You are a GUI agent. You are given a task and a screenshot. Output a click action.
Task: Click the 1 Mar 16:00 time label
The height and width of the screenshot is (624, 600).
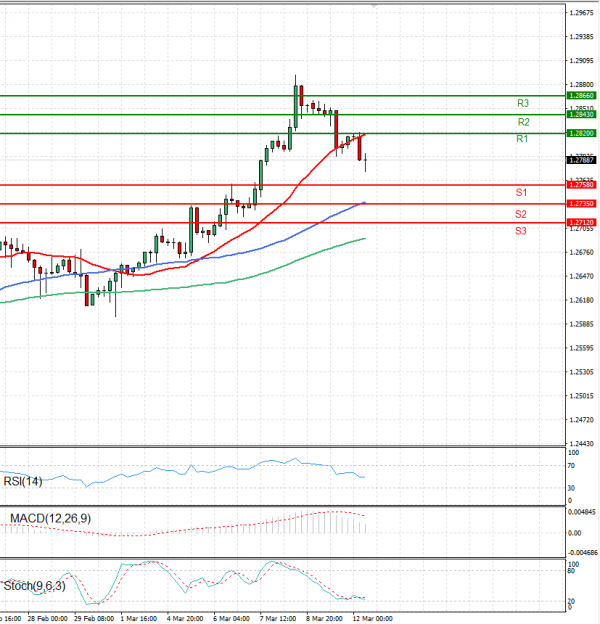[137, 618]
